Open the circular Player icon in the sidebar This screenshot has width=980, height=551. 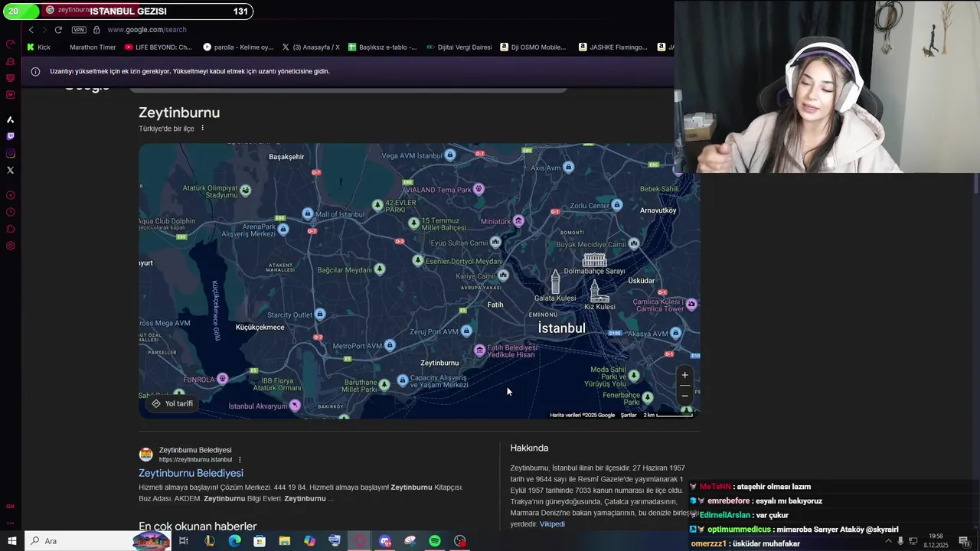coord(11,195)
